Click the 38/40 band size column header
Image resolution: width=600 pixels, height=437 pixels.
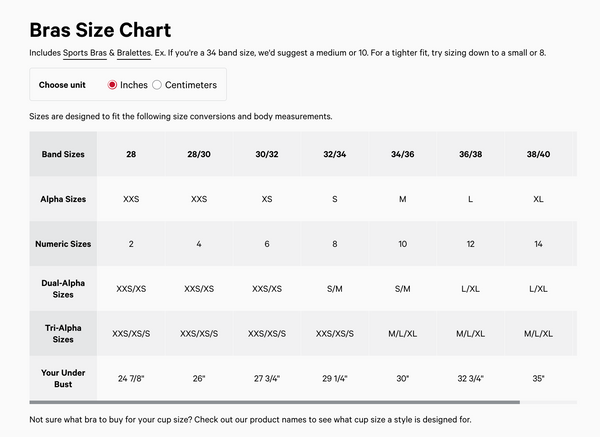tap(539, 155)
